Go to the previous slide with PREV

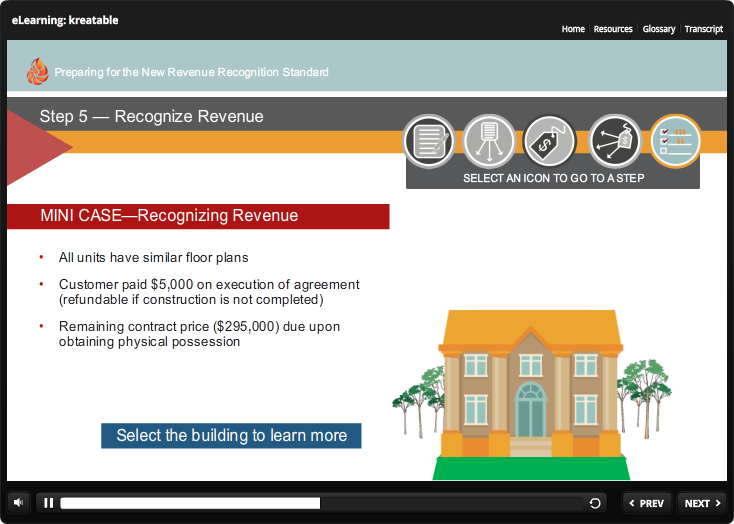[x=647, y=503]
